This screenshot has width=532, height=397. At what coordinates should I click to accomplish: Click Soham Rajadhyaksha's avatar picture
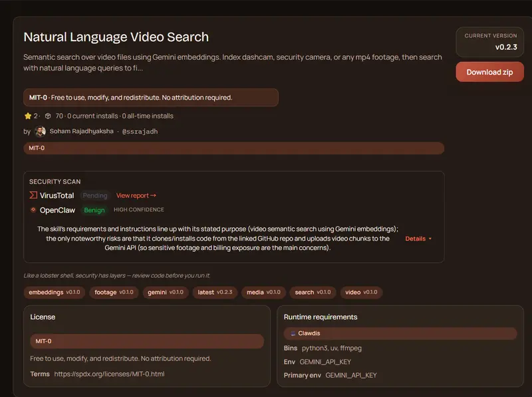tap(41, 131)
